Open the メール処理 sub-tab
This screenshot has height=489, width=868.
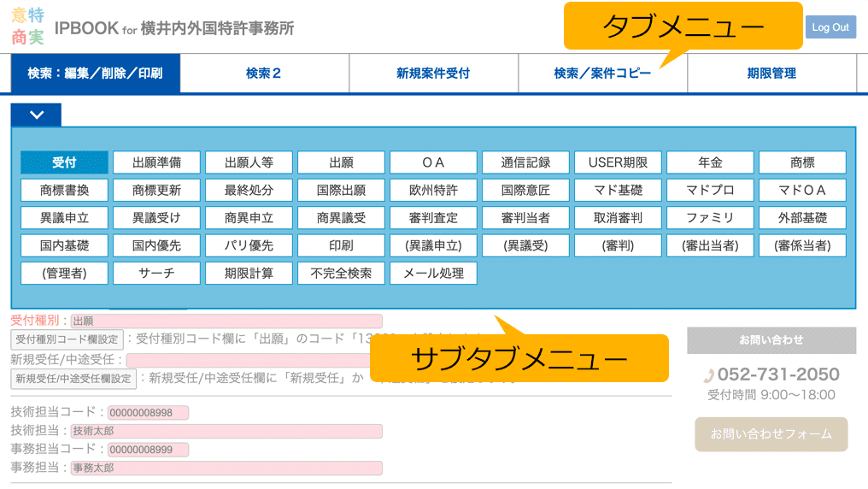[433, 274]
